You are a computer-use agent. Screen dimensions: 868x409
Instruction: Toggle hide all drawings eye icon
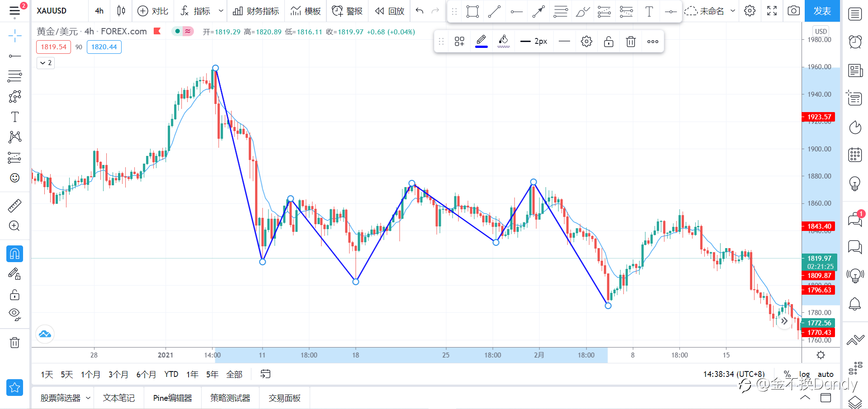pos(15,315)
